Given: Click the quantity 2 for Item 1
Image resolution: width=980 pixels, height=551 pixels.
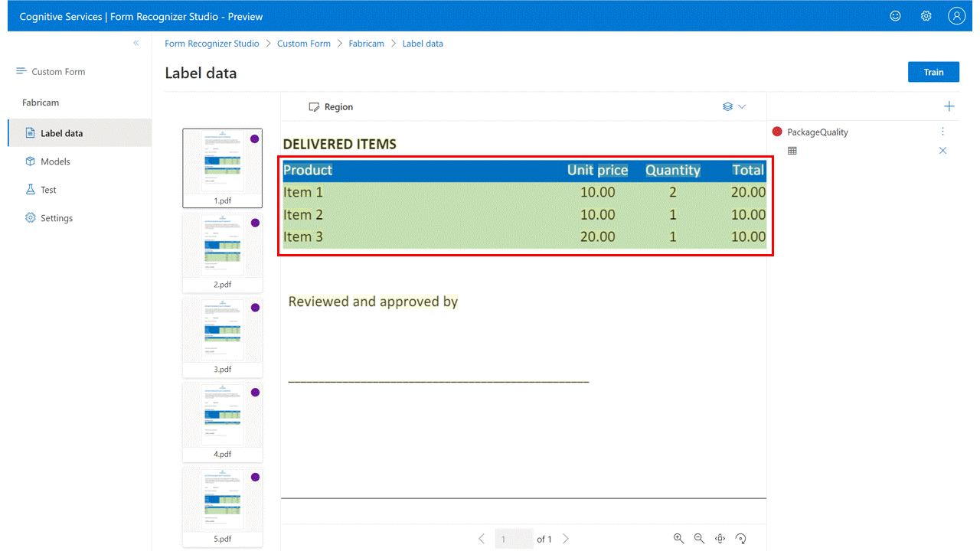Looking at the screenshot, I should [673, 192].
